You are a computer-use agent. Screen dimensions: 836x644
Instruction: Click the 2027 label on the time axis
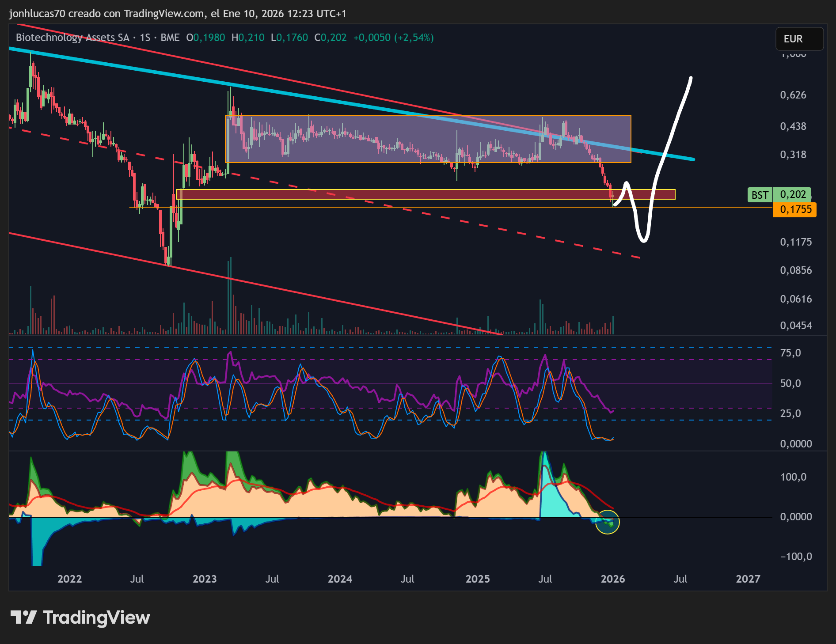[x=748, y=579]
